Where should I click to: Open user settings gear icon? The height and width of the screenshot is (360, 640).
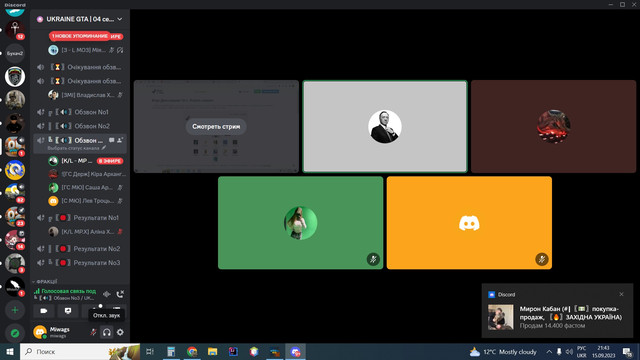click(120, 332)
